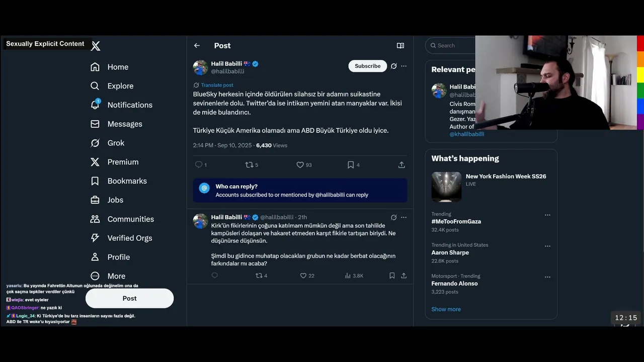Share the reply post
This screenshot has width=644, height=362.
[404, 276]
